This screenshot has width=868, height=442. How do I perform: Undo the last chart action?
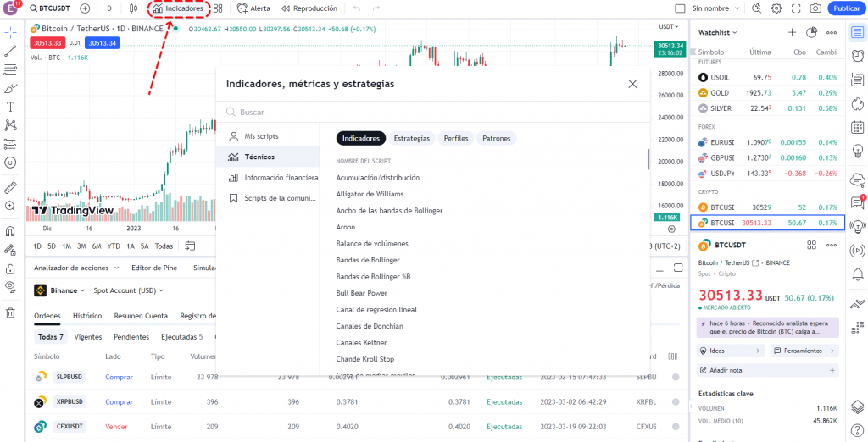(x=357, y=8)
